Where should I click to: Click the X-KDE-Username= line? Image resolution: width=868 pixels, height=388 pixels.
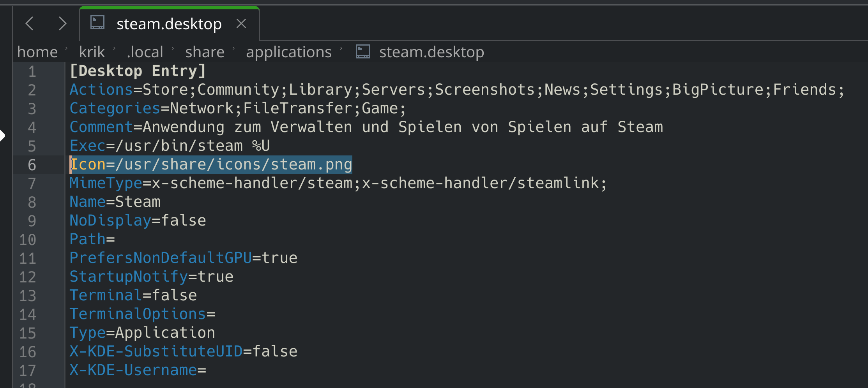click(138, 370)
